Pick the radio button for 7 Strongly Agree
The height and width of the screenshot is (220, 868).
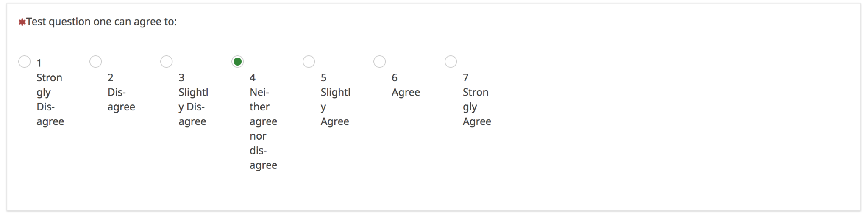pyautogui.click(x=451, y=62)
